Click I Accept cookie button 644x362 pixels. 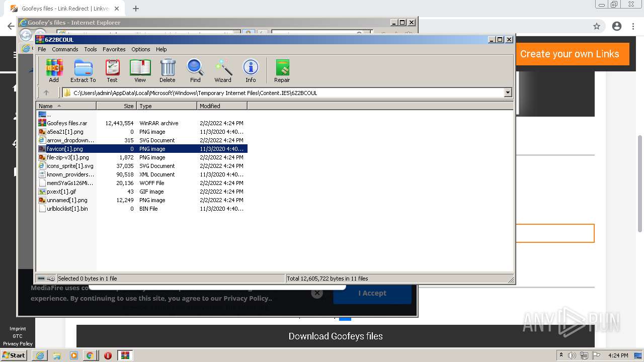tap(372, 293)
